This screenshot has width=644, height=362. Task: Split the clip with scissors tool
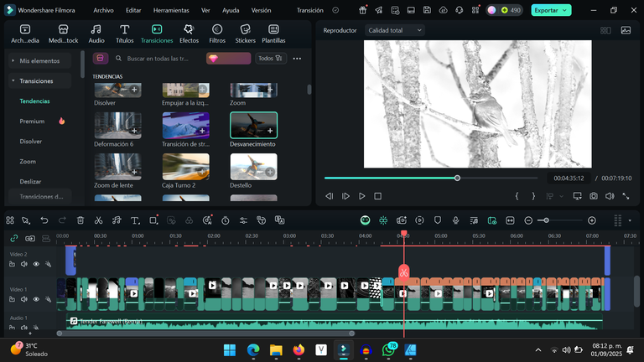click(99, 220)
